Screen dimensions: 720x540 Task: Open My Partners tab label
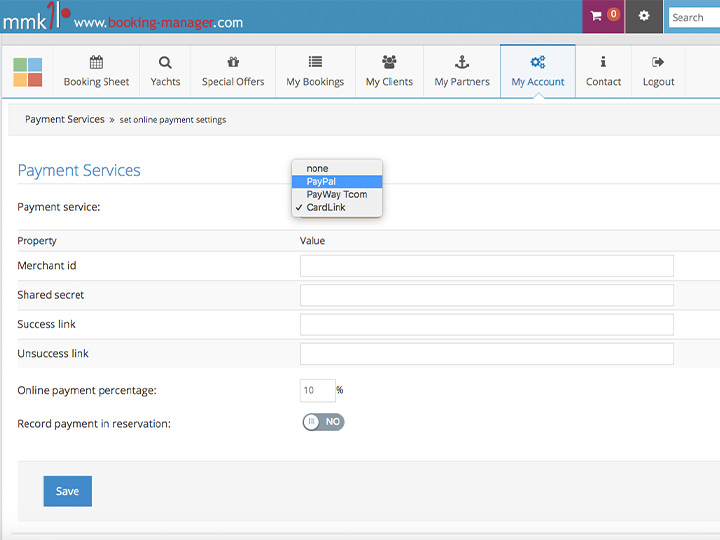point(462,82)
